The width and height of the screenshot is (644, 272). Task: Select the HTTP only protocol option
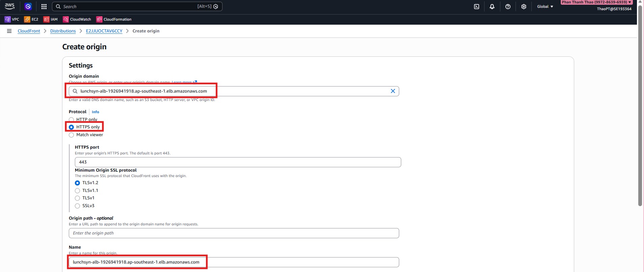tap(71, 120)
